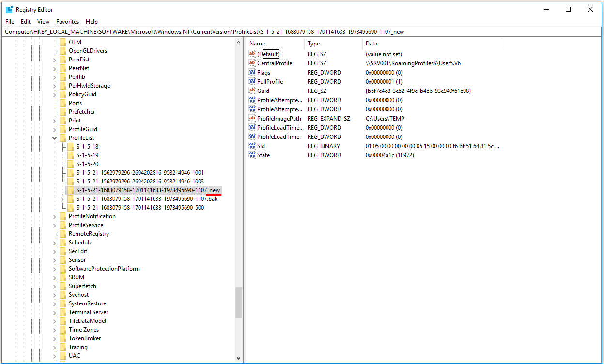Expand the PerHwIdStorage key
This screenshot has height=364, width=604.
click(x=54, y=86)
